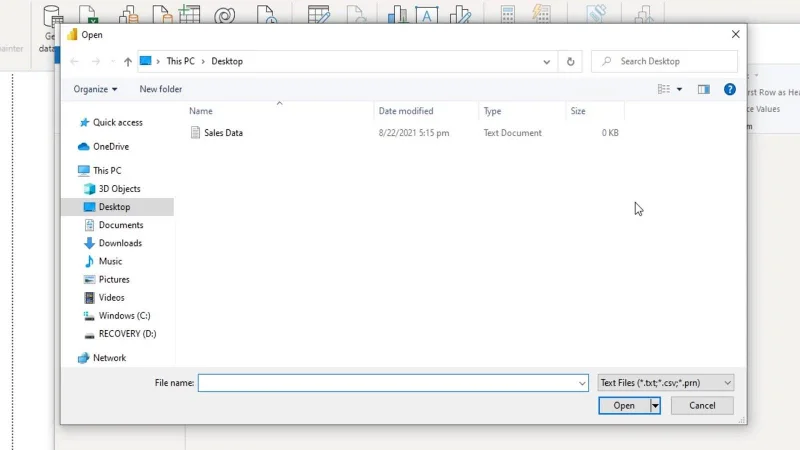This screenshot has width=800, height=450.
Task: Create a New folder
Action: pyautogui.click(x=161, y=89)
